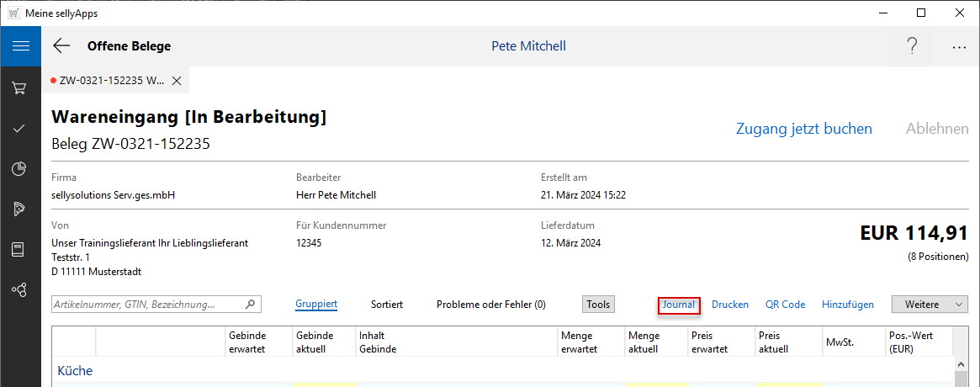
Task: Open help via question mark icon
Action: pyautogui.click(x=912, y=46)
